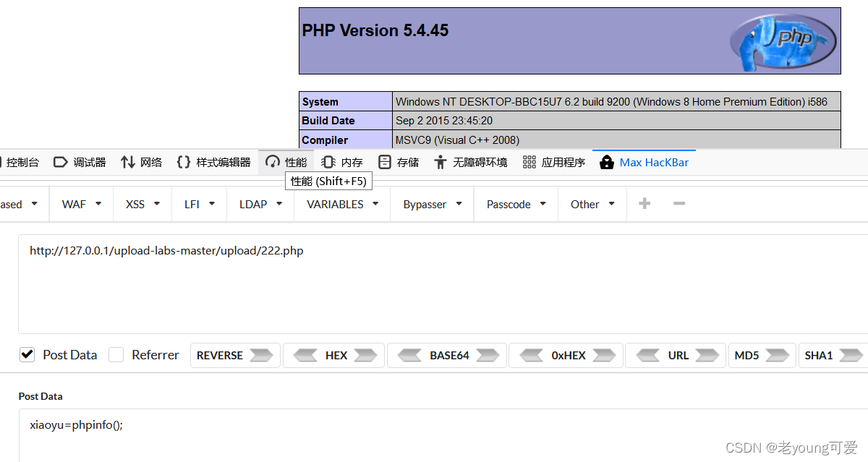Click the 无障碍环境 tab label

coord(480,162)
